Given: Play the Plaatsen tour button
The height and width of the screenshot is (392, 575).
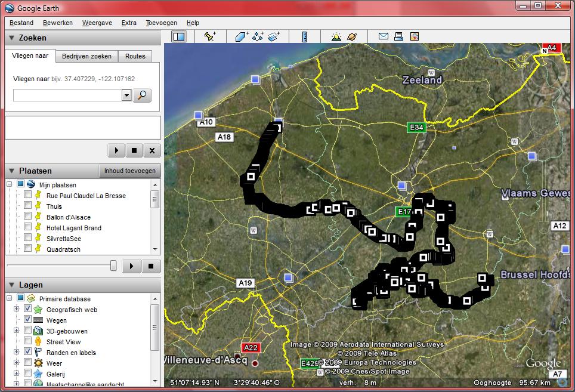Looking at the screenshot, I should [131, 266].
